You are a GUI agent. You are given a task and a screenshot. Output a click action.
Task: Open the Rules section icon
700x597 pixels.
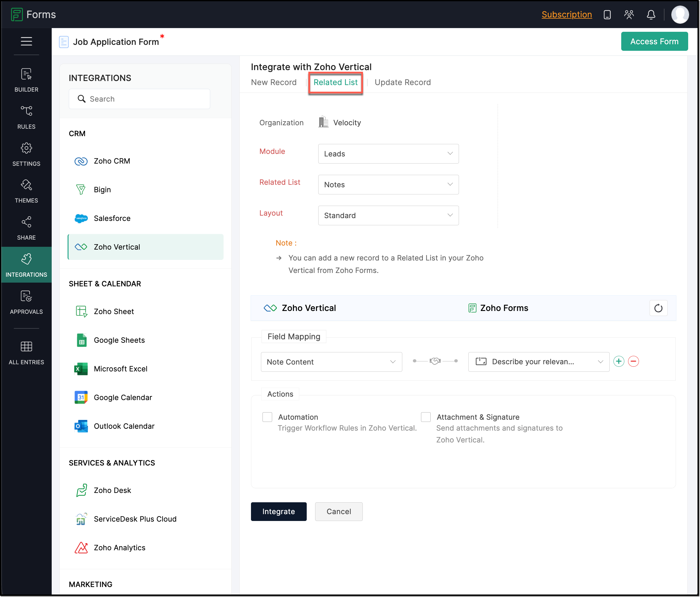click(26, 112)
